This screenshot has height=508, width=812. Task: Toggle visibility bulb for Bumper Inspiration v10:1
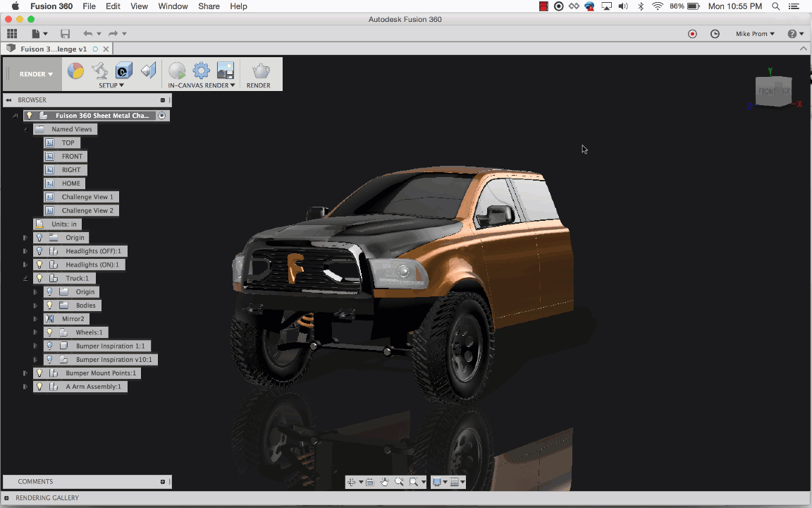49,360
